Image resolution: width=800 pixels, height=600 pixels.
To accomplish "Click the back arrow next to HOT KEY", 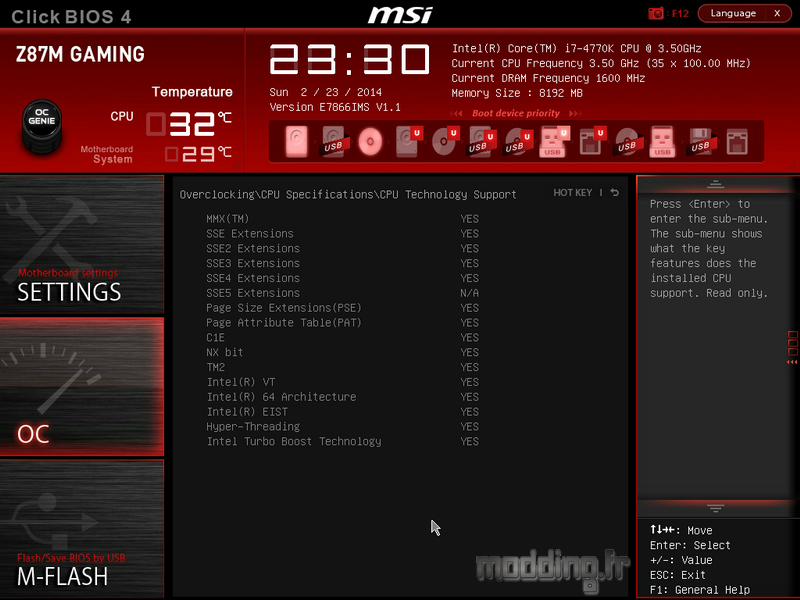I will point(615,192).
